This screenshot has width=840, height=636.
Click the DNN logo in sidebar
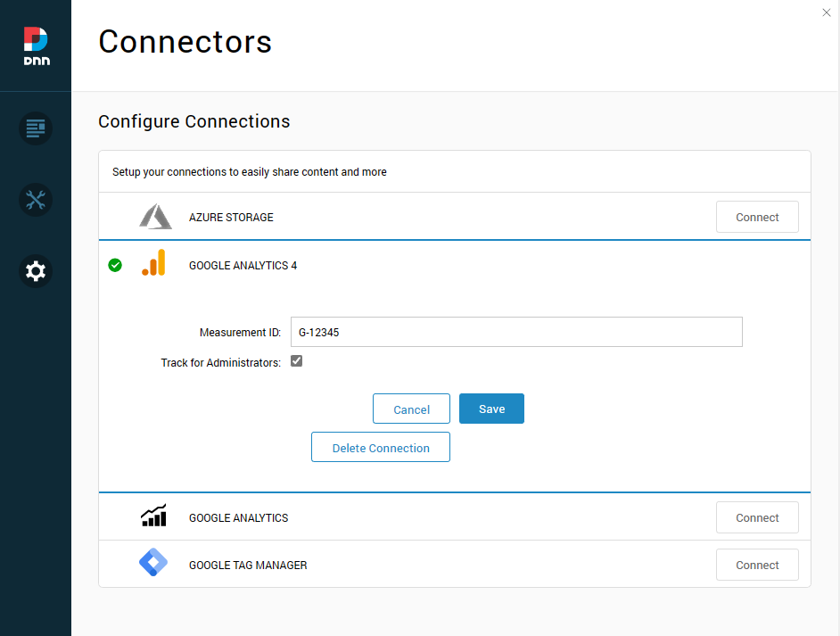[x=36, y=45]
